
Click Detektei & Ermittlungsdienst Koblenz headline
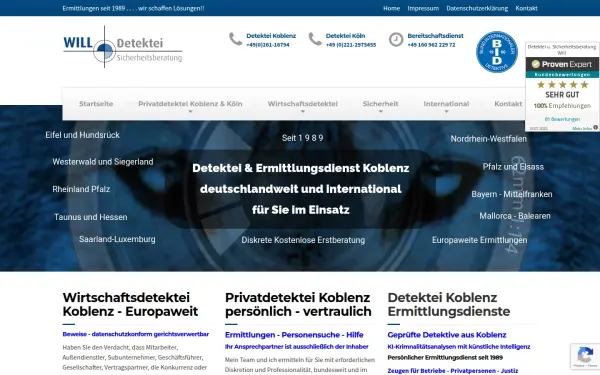[x=301, y=168]
